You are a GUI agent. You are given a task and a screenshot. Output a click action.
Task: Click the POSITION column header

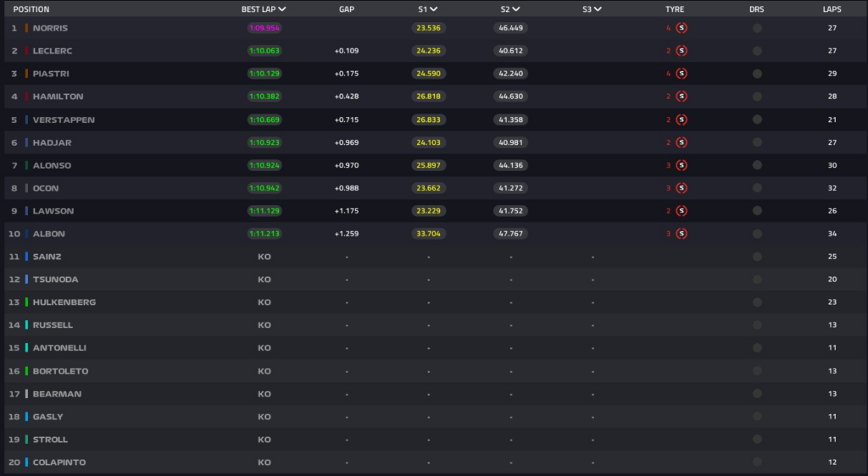(31, 9)
